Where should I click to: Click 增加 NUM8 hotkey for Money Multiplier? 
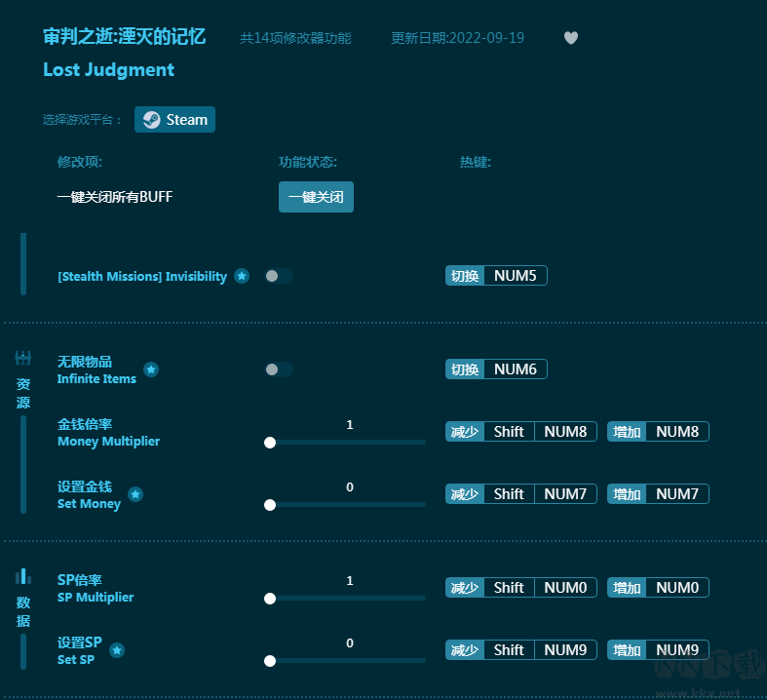point(658,432)
